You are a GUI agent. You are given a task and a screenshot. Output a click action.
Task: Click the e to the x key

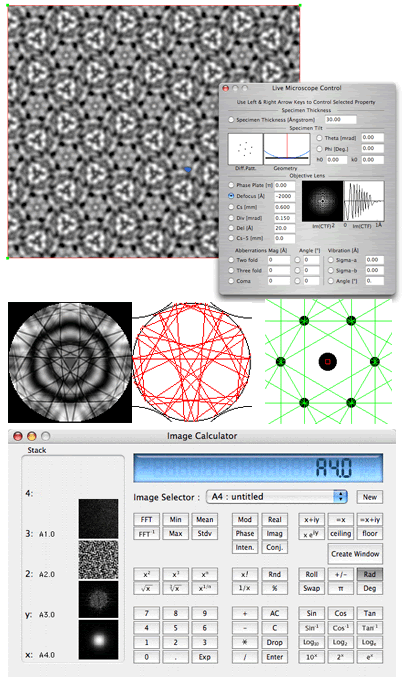tap(370, 657)
